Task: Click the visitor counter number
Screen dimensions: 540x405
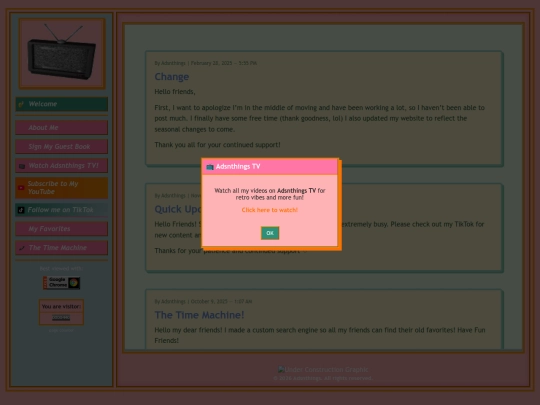Action: [x=61, y=318]
